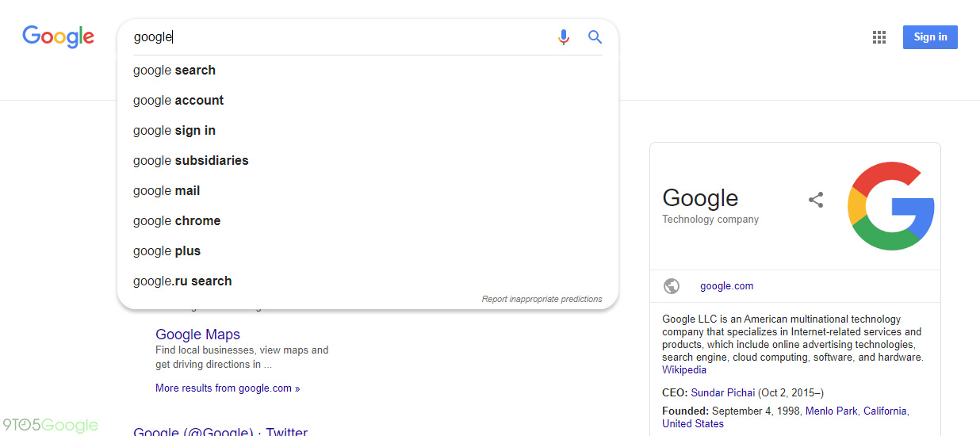This screenshot has width=980, height=436.
Task: Choose the 'google account' suggestion
Action: click(x=178, y=101)
